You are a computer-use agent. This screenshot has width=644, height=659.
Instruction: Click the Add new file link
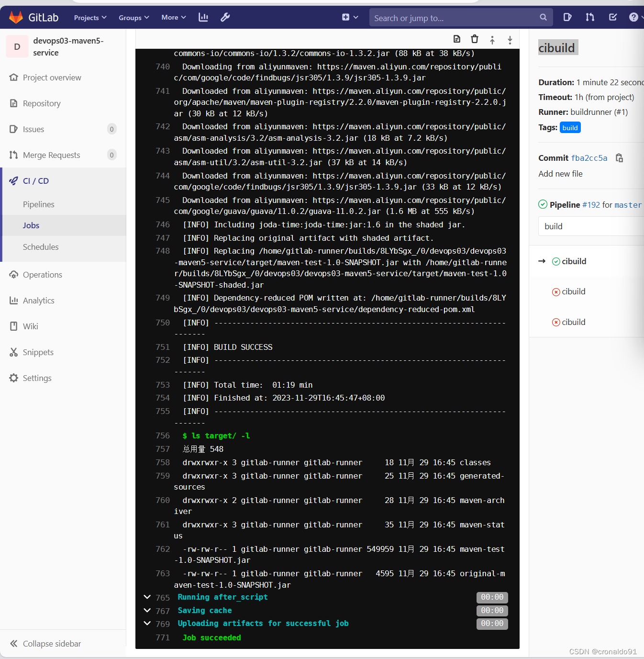[560, 174]
